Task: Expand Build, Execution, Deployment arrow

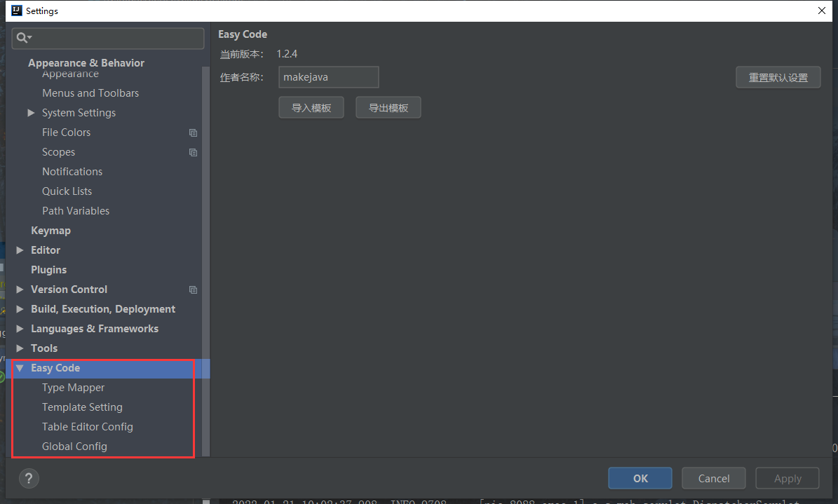Action: (20, 309)
